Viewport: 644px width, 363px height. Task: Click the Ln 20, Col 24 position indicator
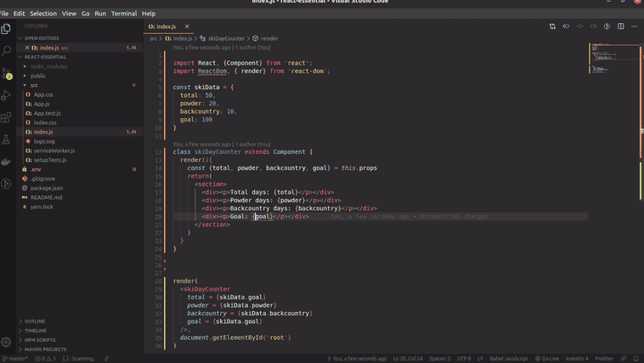(408, 359)
